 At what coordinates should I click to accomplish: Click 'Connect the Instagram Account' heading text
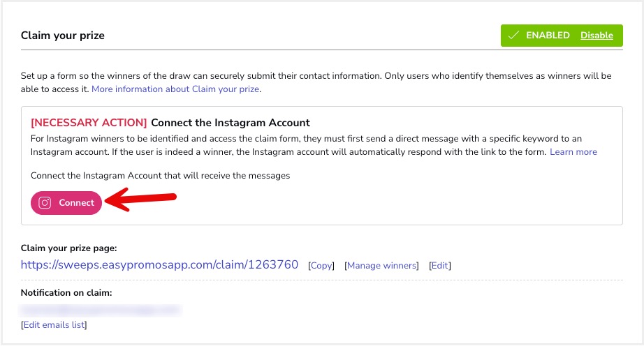coord(230,123)
